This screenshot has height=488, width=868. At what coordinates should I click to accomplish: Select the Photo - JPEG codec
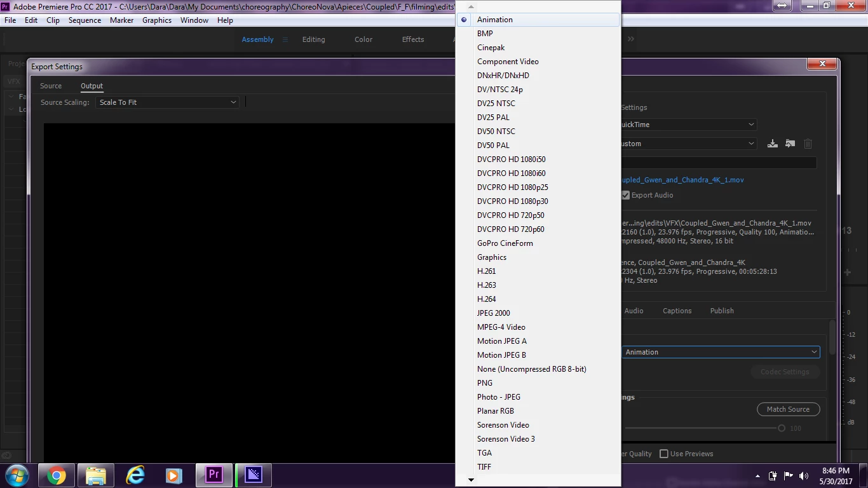pos(538,397)
